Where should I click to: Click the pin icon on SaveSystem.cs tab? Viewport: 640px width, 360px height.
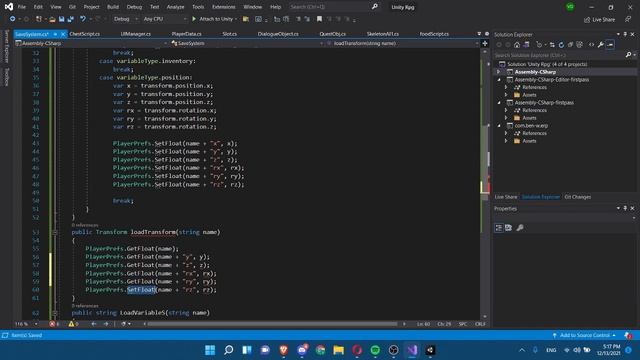[55, 34]
